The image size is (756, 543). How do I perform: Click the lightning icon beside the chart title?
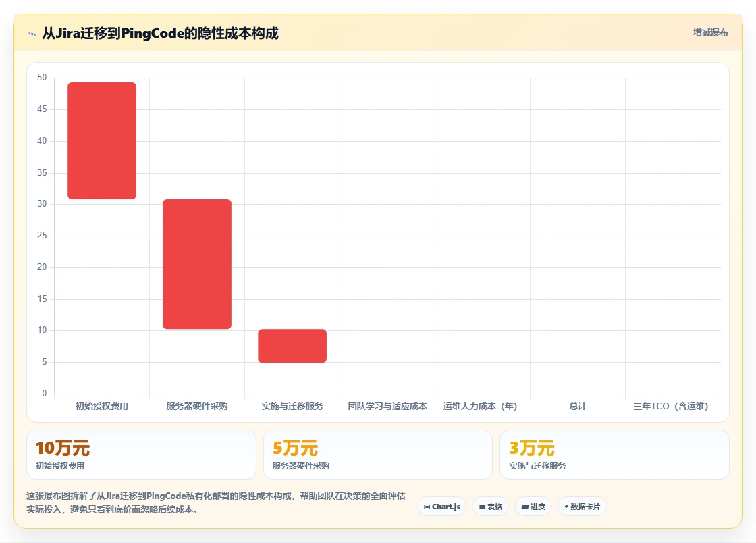tap(32, 34)
